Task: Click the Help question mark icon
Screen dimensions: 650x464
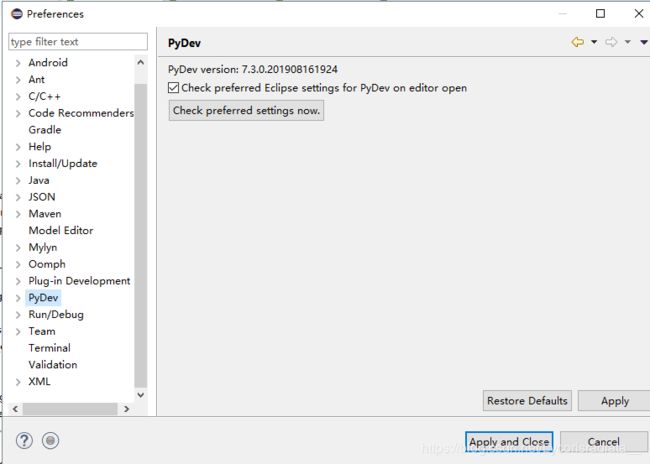Action: click(24, 440)
